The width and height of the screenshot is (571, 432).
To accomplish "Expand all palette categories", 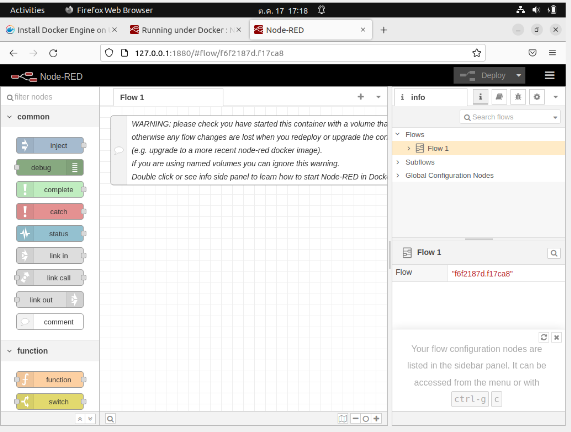I will (90, 419).
